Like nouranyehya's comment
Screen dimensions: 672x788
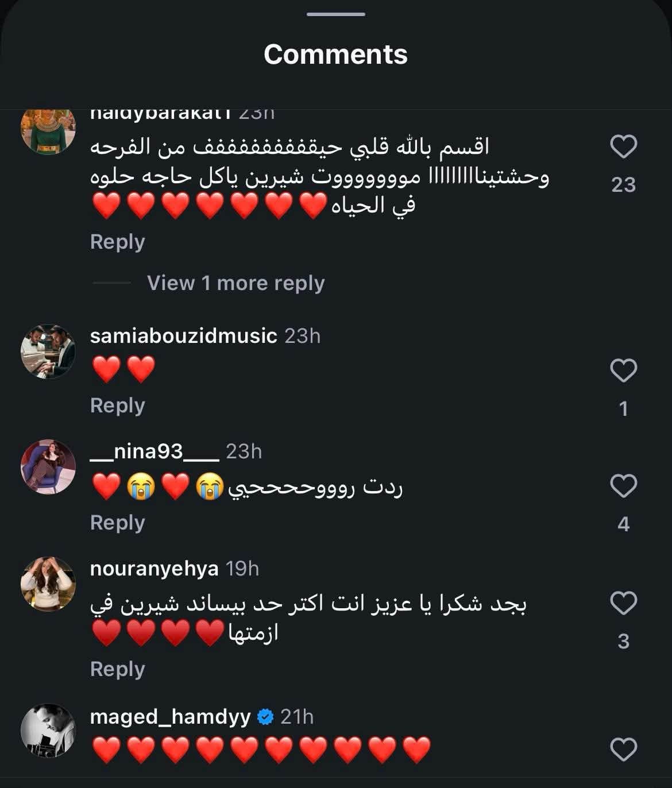click(623, 603)
